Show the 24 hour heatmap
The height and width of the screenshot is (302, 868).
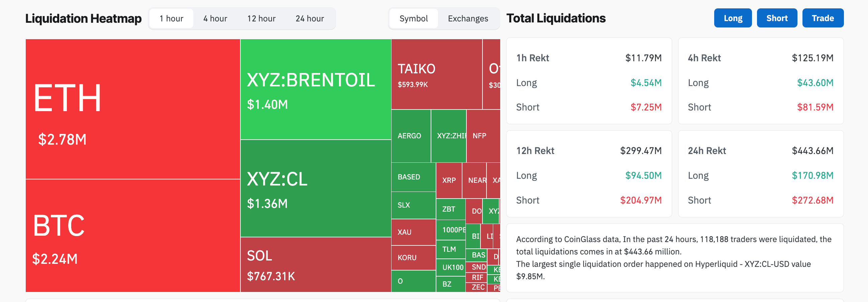click(x=310, y=18)
